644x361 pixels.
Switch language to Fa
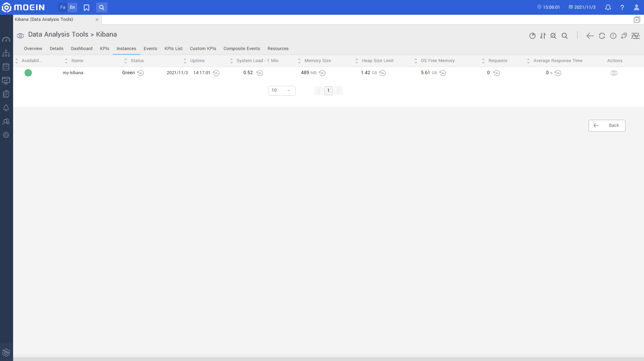pyautogui.click(x=62, y=7)
